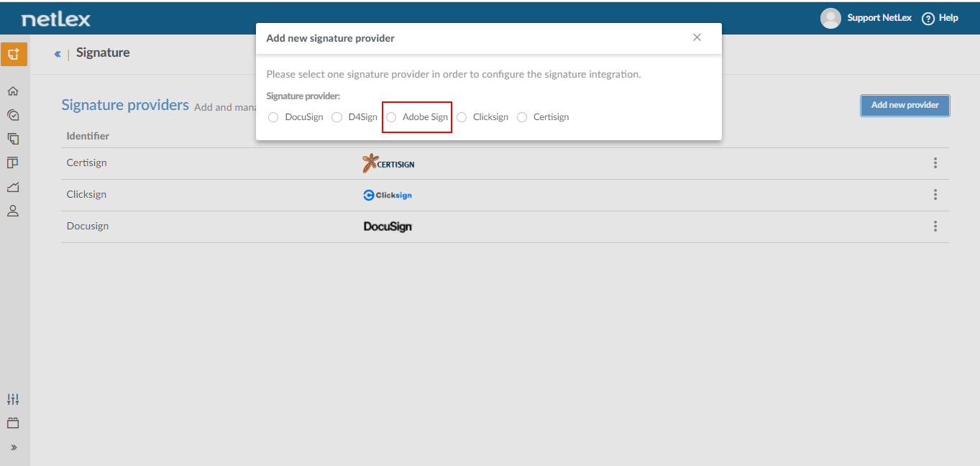
Task: Click the DocuSign logo in the table
Action: [388, 227]
